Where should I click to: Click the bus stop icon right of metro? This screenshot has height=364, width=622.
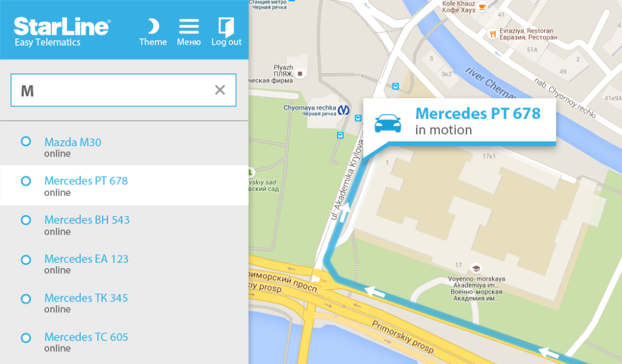pos(358,118)
